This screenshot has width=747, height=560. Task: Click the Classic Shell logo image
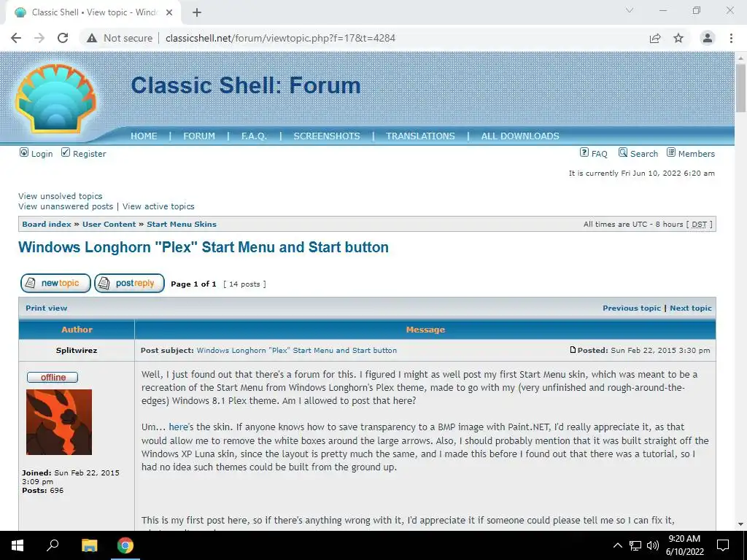coord(55,98)
